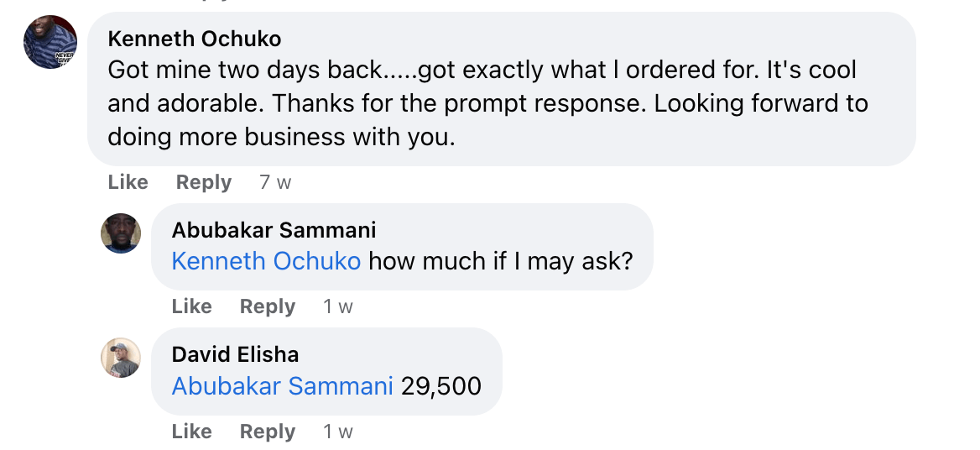Click Kenneth Ochuko's profile picture

(50, 42)
